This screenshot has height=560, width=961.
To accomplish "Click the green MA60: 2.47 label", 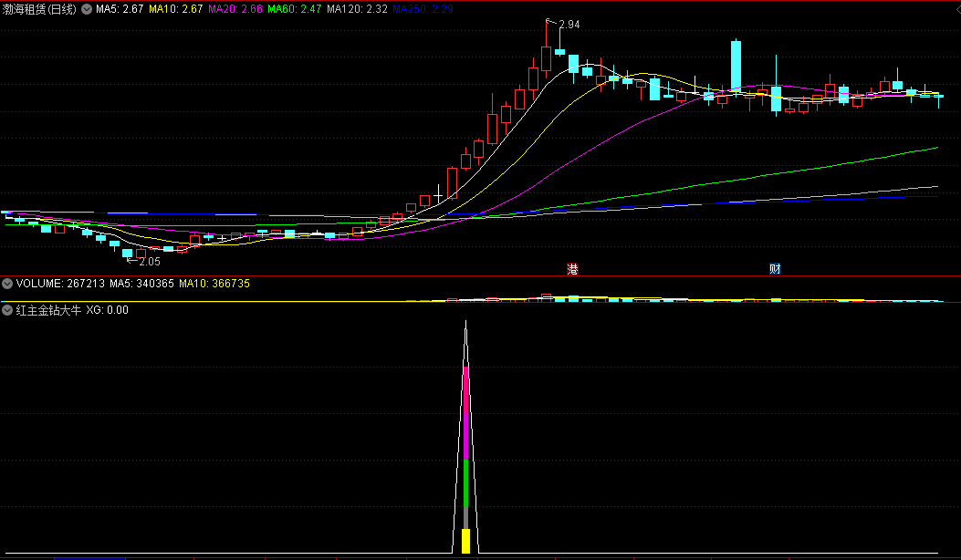I will pyautogui.click(x=295, y=9).
